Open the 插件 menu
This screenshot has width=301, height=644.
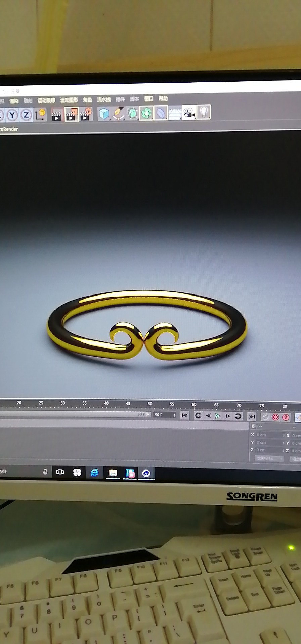pos(120,99)
